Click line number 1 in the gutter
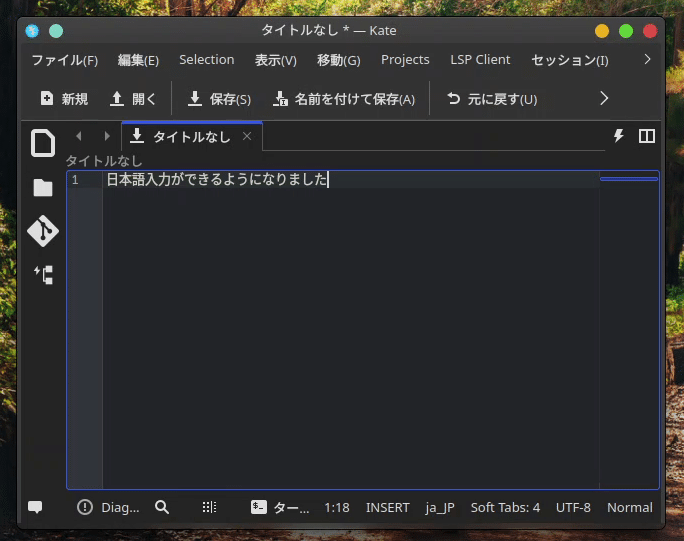 [75, 180]
